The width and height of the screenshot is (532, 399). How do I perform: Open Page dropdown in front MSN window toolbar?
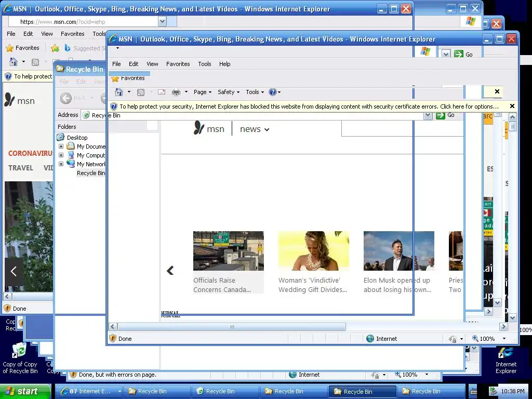pyautogui.click(x=203, y=92)
